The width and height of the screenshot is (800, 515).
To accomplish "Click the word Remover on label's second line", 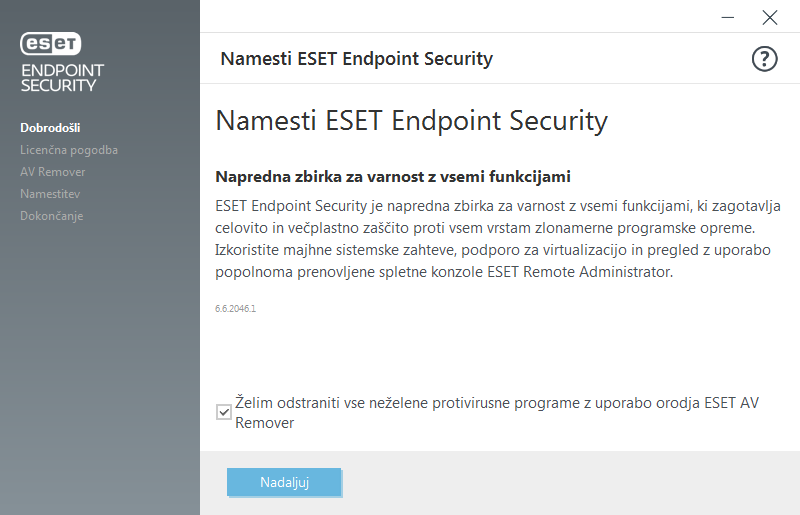I will click(x=264, y=423).
